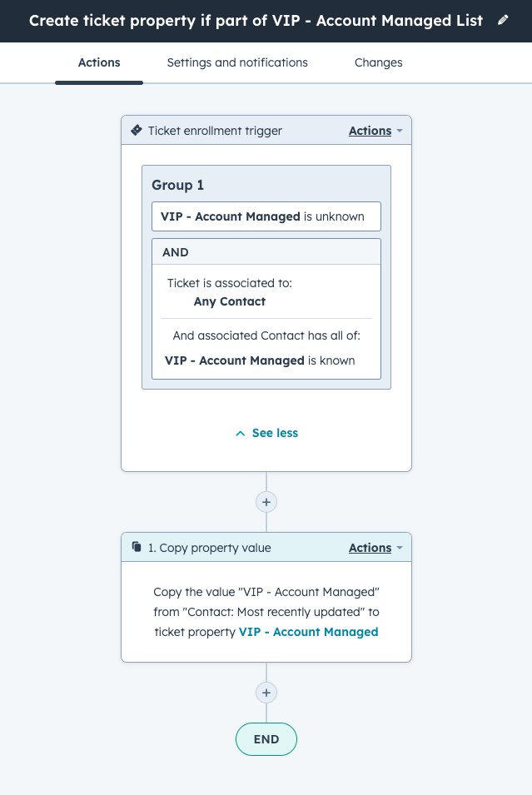Open the Actions dropdown on the enrollment trigger
532x795 pixels.
coord(370,131)
